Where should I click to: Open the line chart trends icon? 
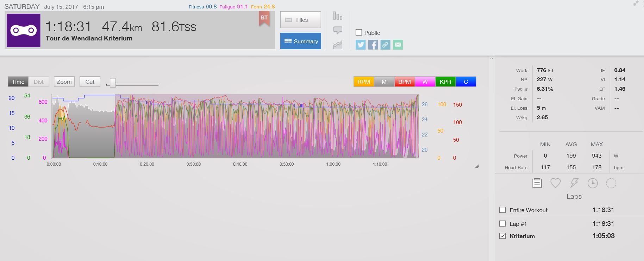338,45
